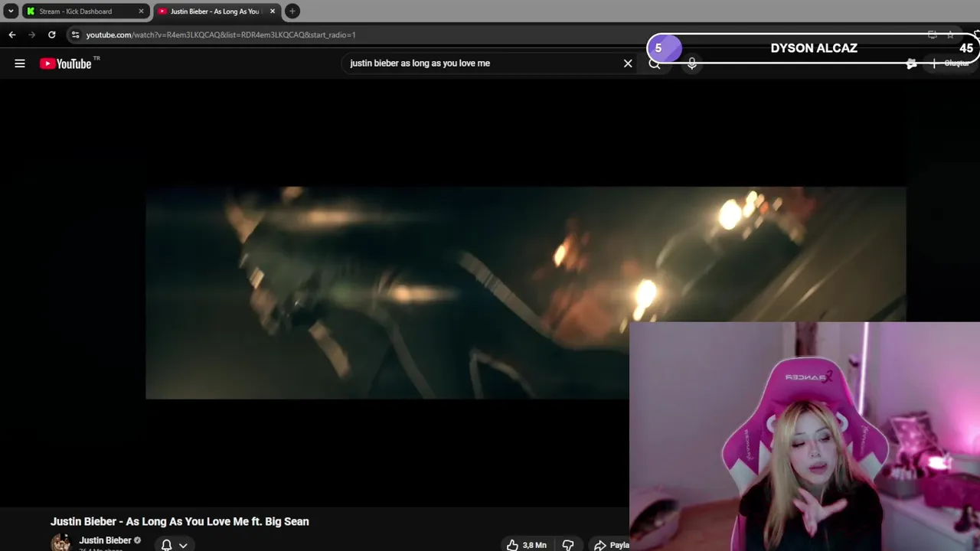Close the Justin Bieber YouTube tab
This screenshot has height=551, width=980.
(x=272, y=11)
